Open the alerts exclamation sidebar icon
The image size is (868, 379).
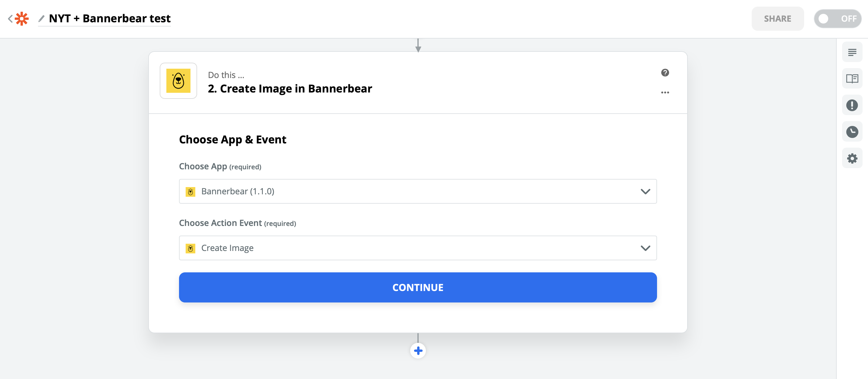[852, 105]
